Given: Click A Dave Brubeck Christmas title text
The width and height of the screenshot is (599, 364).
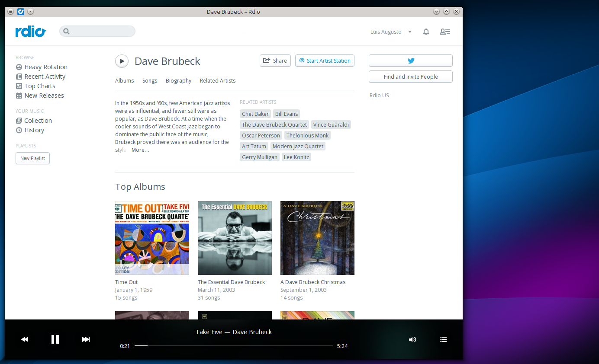Looking at the screenshot, I should pos(313,282).
